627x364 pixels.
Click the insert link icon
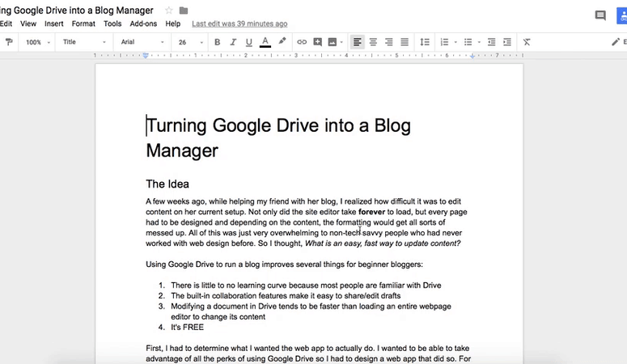(x=302, y=42)
